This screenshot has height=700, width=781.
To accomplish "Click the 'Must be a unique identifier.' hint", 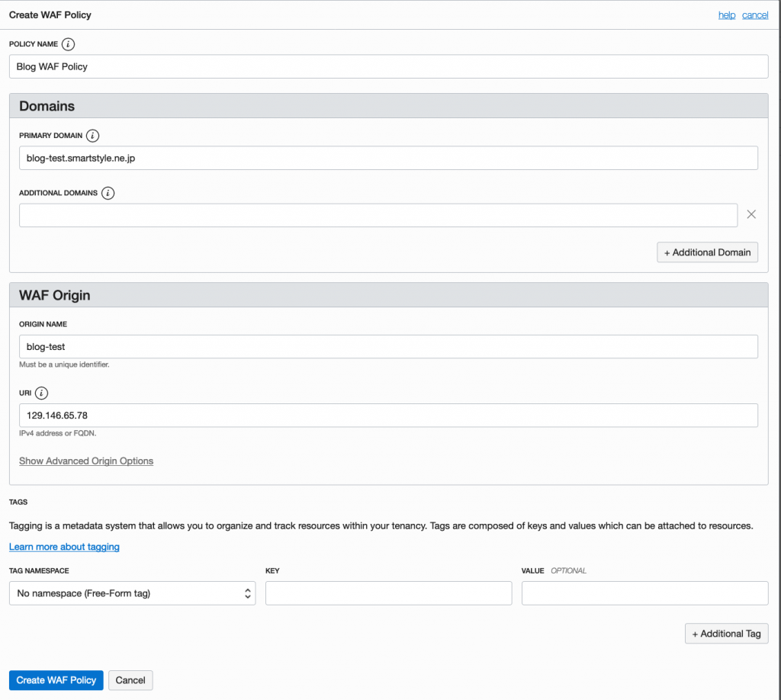I will pos(64,364).
